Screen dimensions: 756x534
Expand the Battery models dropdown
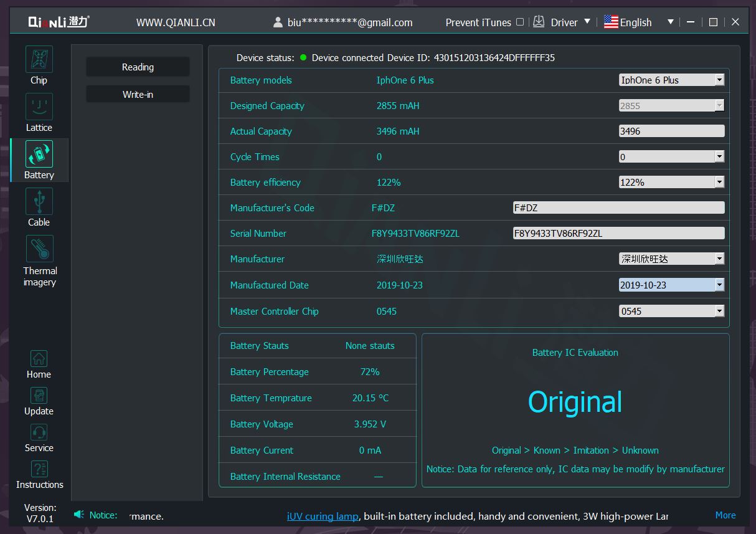pyautogui.click(x=719, y=80)
